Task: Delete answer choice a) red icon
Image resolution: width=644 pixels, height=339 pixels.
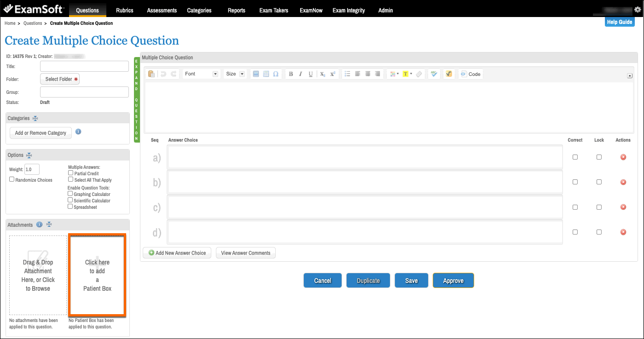Action: pos(623,157)
